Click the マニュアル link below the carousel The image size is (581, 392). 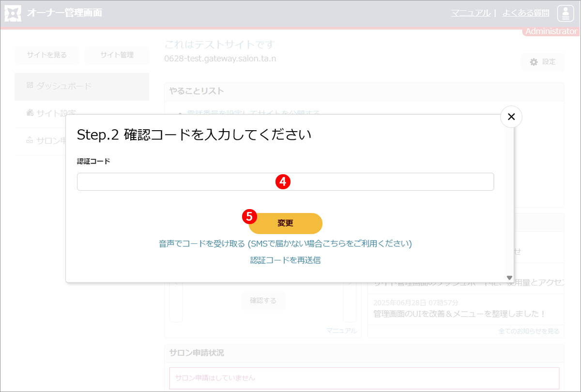[x=341, y=331]
